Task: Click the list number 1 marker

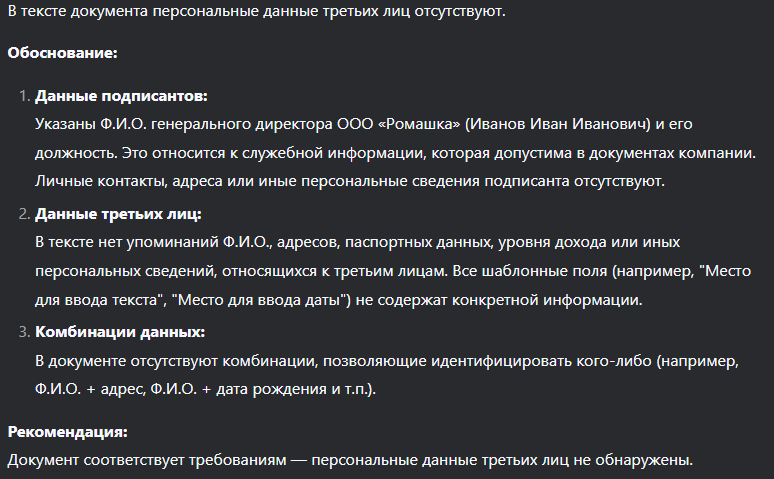Action: (24, 96)
